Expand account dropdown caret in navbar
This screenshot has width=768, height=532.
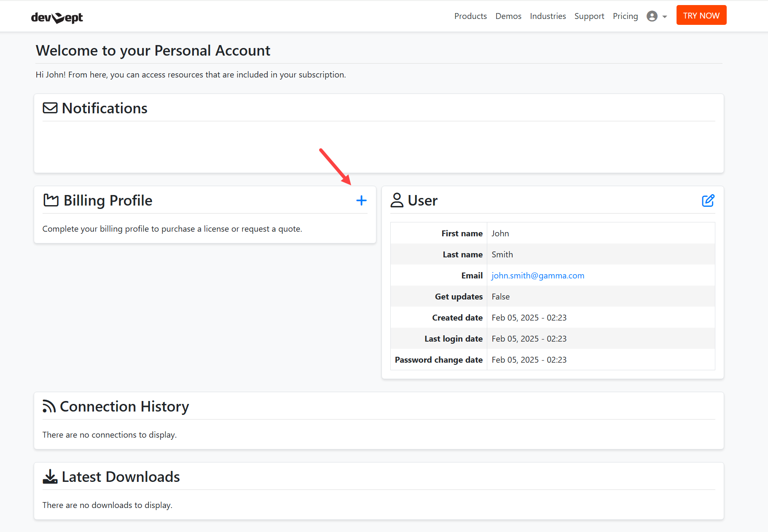[x=665, y=17]
